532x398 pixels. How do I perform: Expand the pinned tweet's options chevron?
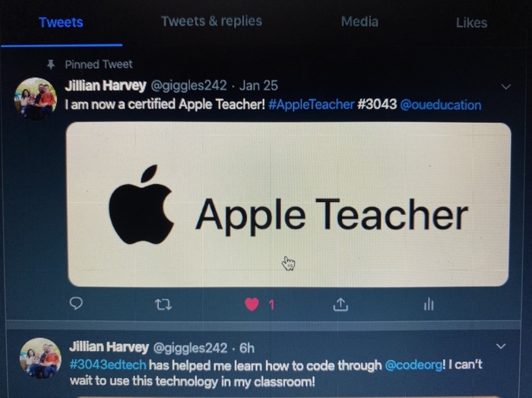coord(506,87)
